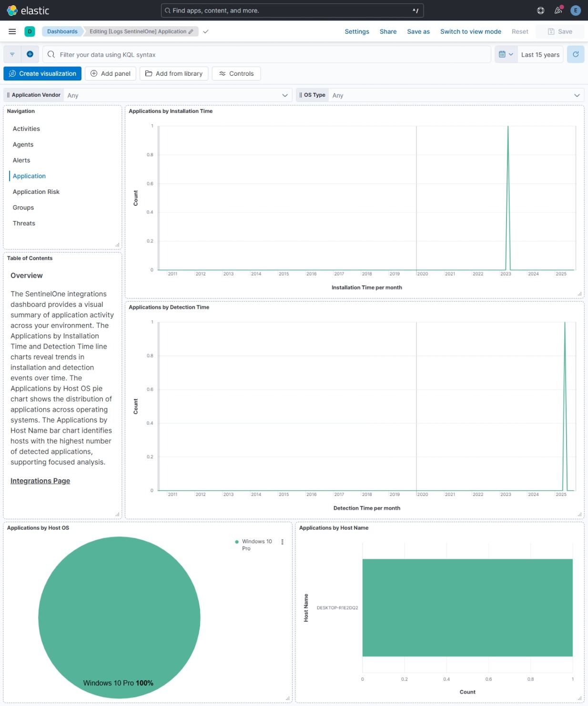Select Application in the Navigation panel

tap(29, 176)
